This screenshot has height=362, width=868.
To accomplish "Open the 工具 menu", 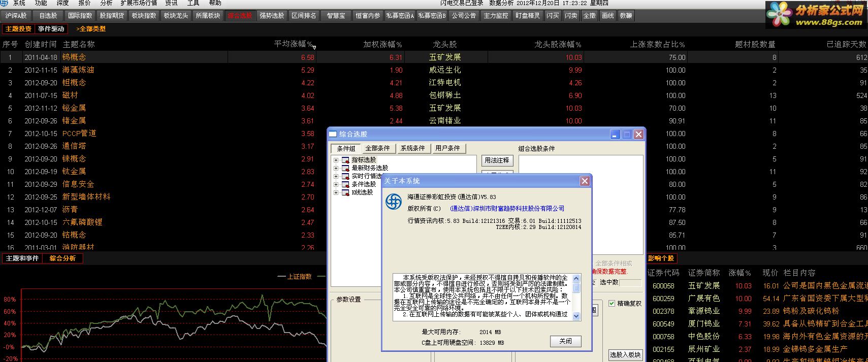I will point(193,3).
